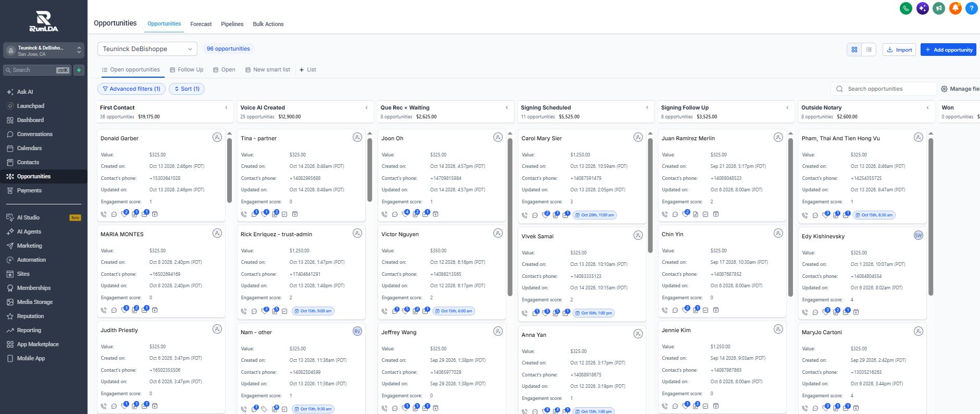Select the Follow Up smart list
Screen dimensions: 980x414
click(x=187, y=69)
